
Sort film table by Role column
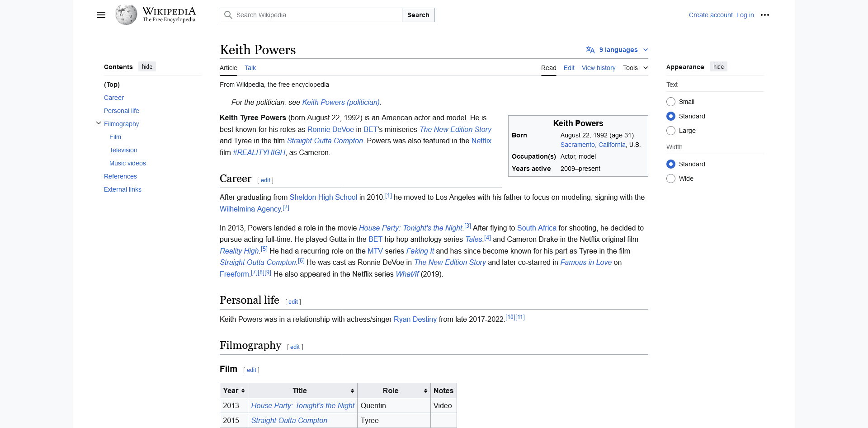(x=425, y=391)
